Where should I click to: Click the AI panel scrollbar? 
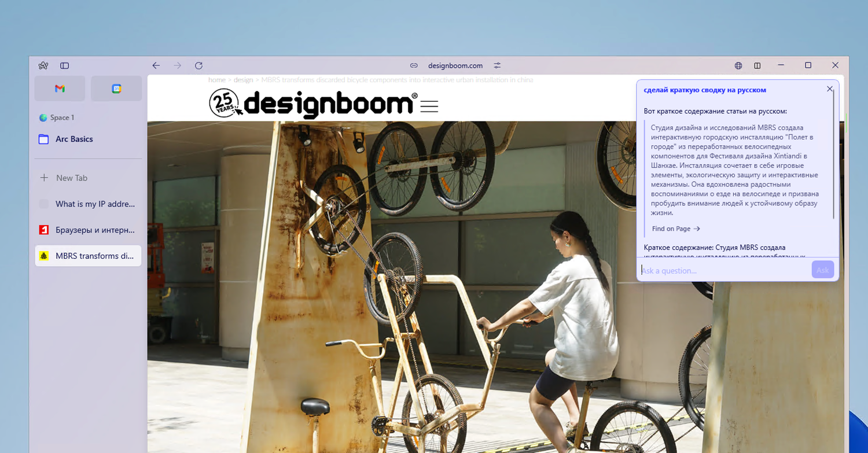834,155
